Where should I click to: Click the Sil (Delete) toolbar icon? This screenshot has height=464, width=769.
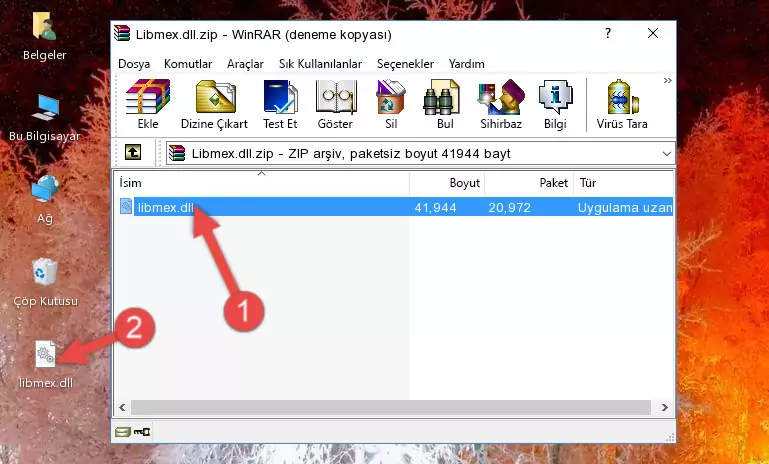click(x=391, y=104)
